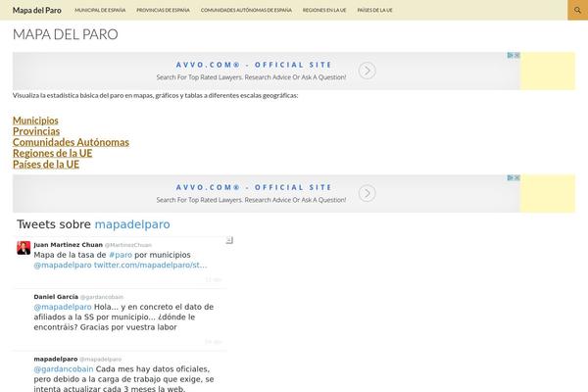The height and width of the screenshot is (392, 588).
Task: Open Regiones en la UE menu item
Action: tap(324, 10)
